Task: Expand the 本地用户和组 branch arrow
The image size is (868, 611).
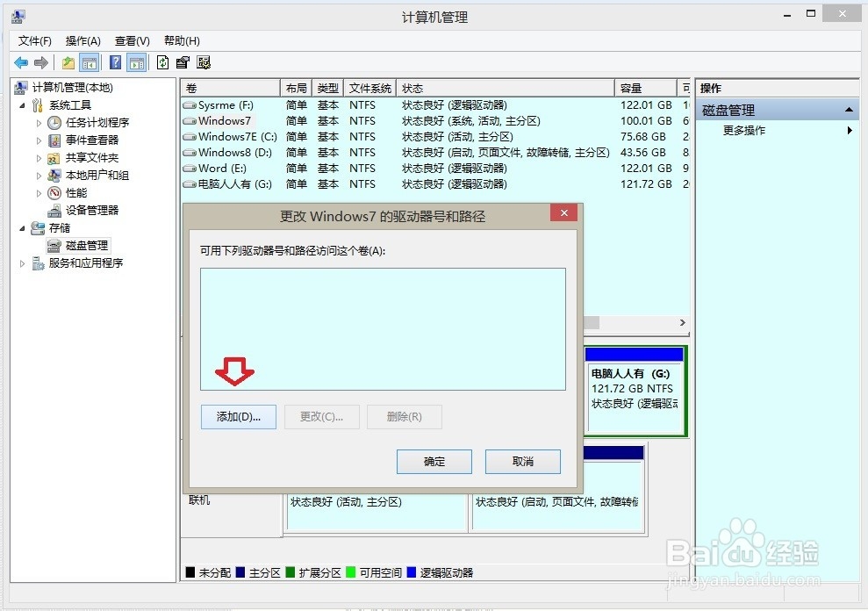Action: click(x=39, y=176)
